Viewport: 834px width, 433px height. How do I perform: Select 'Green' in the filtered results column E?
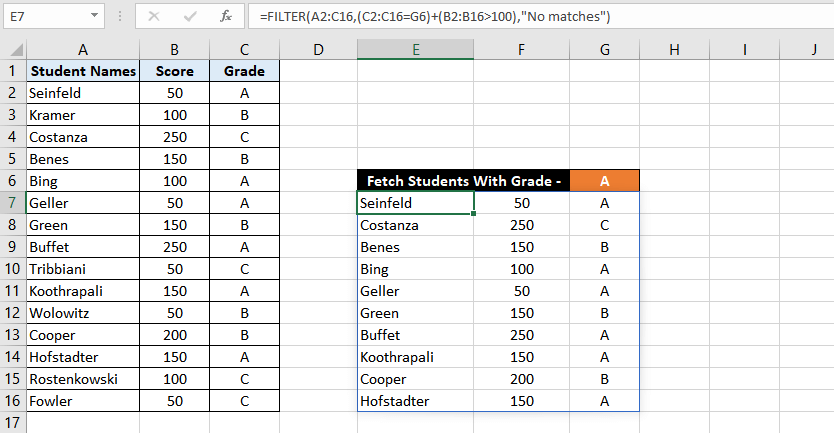[x=415, y=313]
